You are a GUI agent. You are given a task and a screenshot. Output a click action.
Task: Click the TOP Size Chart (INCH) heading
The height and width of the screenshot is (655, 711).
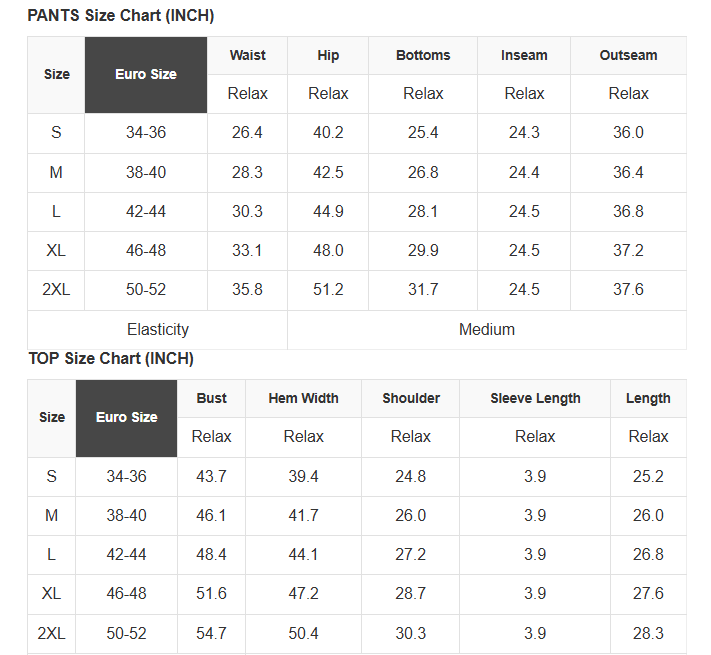point(110,359)
